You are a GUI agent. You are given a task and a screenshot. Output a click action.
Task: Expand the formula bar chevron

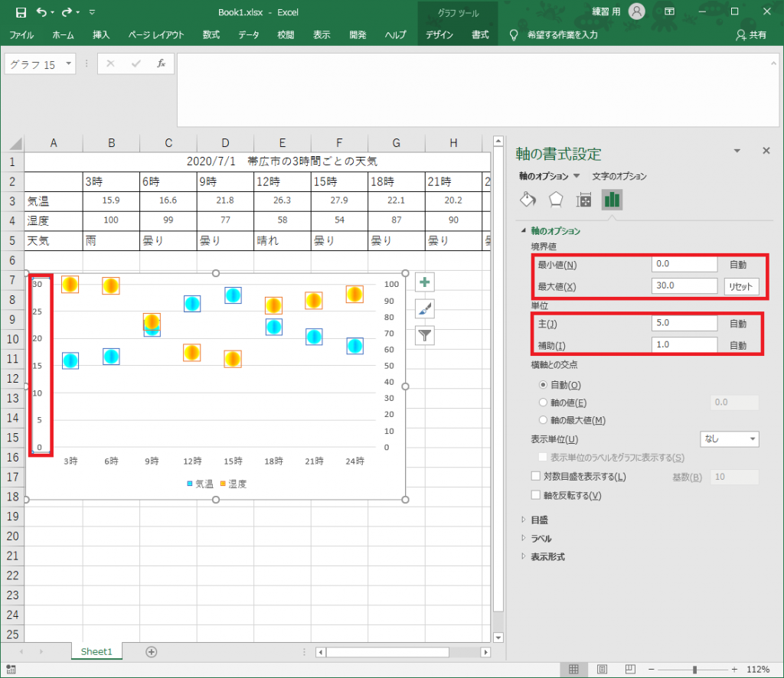[x=773, y=63]
